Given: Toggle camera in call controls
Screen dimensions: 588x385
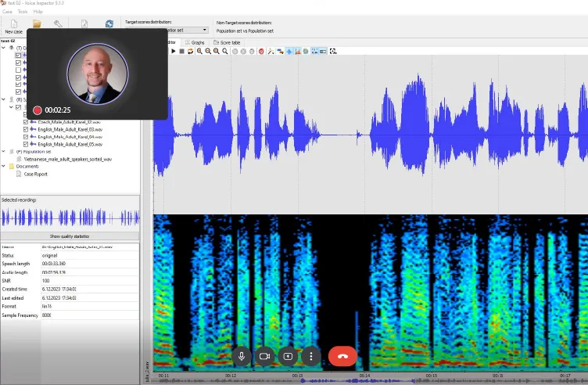Looking at the screenshot, I should pyautogui.click(x=264, y=356).
